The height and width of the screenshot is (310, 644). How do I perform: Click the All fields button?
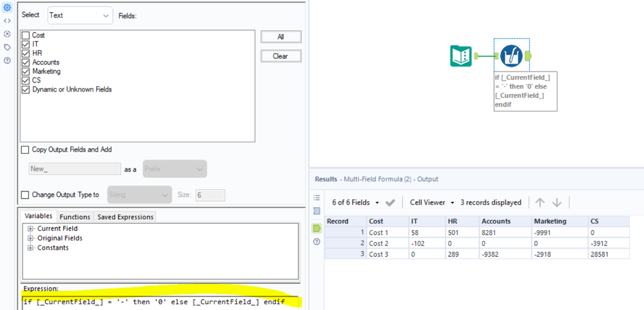(x=281, y=37)
